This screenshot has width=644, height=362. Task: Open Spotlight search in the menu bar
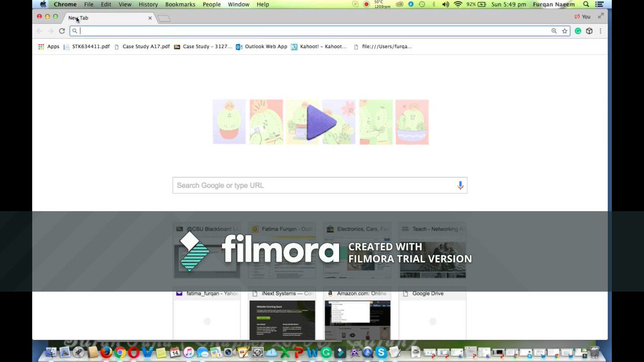point(586,4)
